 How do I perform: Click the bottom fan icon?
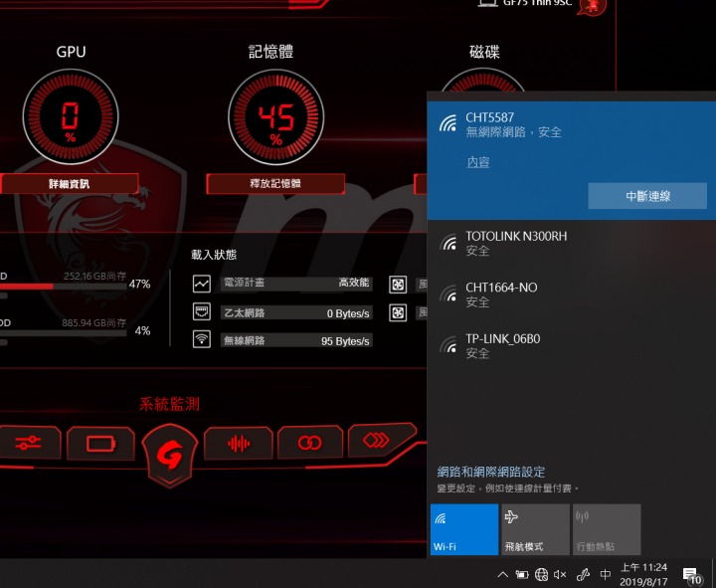tap(398, 313)
